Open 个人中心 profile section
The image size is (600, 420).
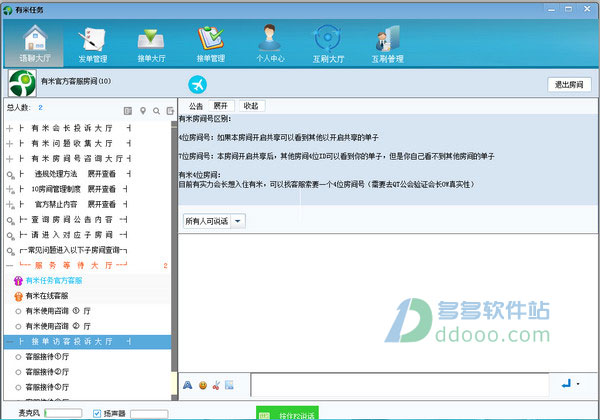[x=270, y=44]
